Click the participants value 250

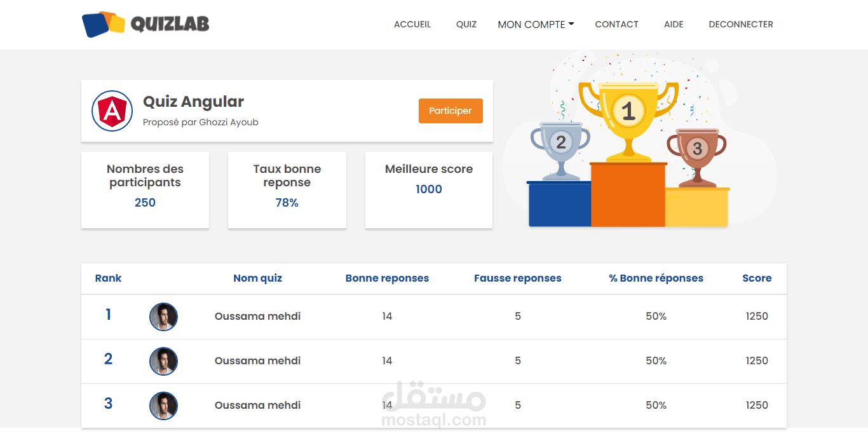[145, 203]
